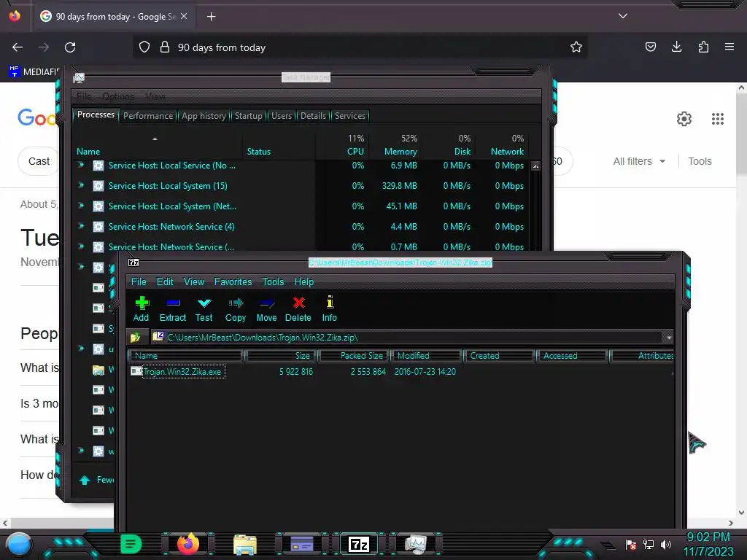Viewport: 747px width, 560px height.
Task: Sort 7-Zip list by Accessed column
Action: 572,356
